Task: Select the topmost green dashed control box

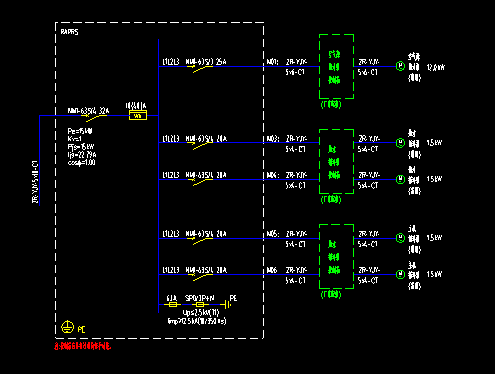Action: [x=336, y=66]
